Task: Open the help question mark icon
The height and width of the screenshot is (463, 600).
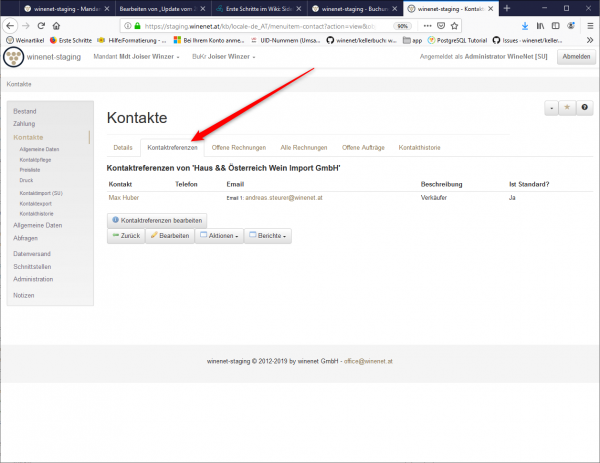Action: pyautogui.click(x=584, y=107)
